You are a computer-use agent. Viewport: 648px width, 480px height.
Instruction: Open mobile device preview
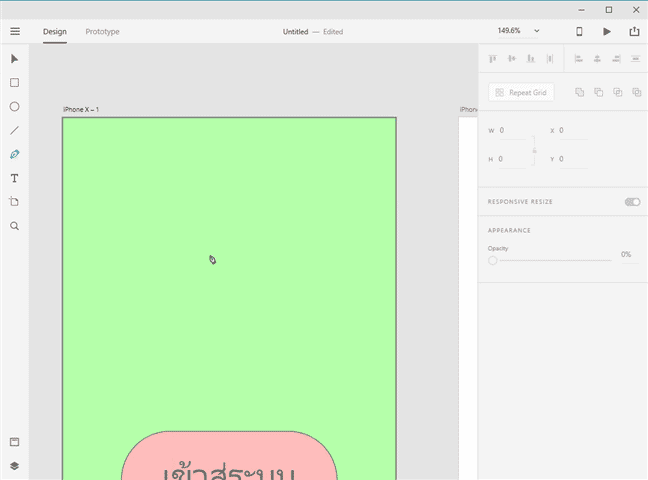coord(579,31)
